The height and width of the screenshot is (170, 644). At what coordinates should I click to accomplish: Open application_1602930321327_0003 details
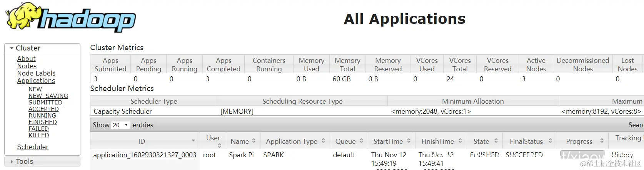coord(145,155)
